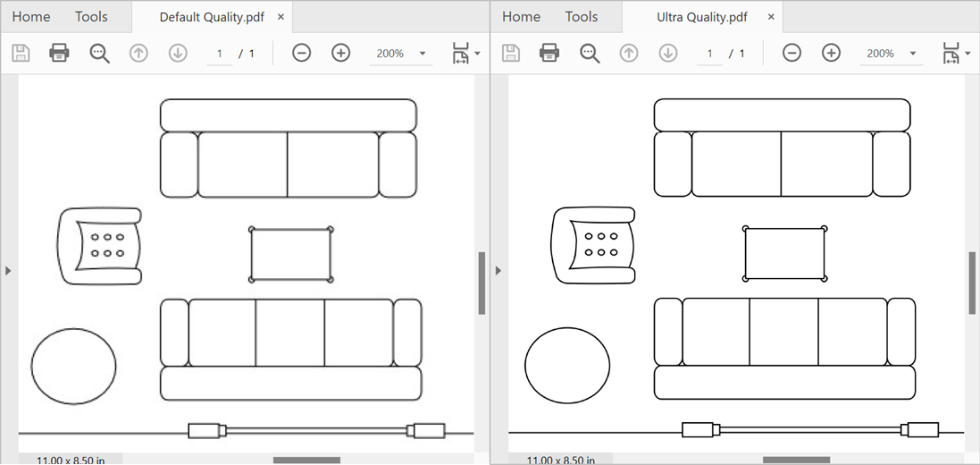
Task: Zoom out in Default Quality window
Action: click(x=301, y=53)
